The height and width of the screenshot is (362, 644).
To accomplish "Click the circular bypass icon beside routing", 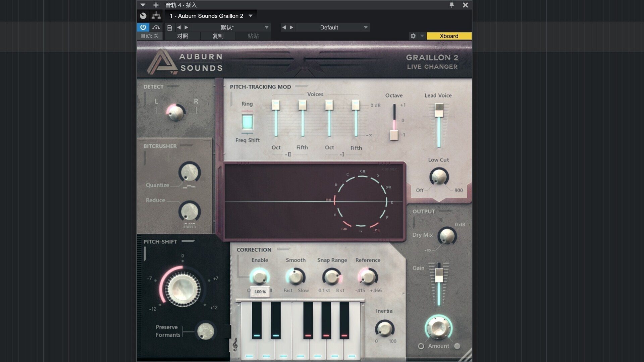I will 143,16.
